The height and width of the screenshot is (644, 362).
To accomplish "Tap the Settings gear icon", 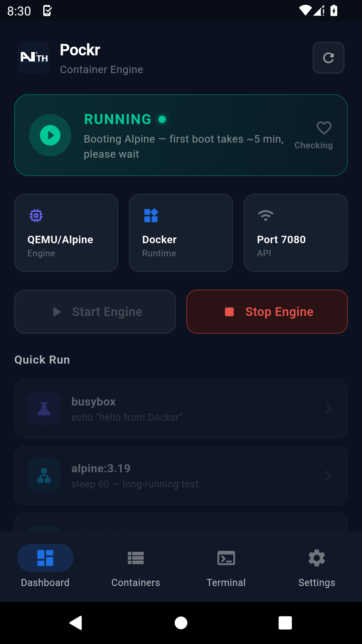I will (x=316, y=558).
